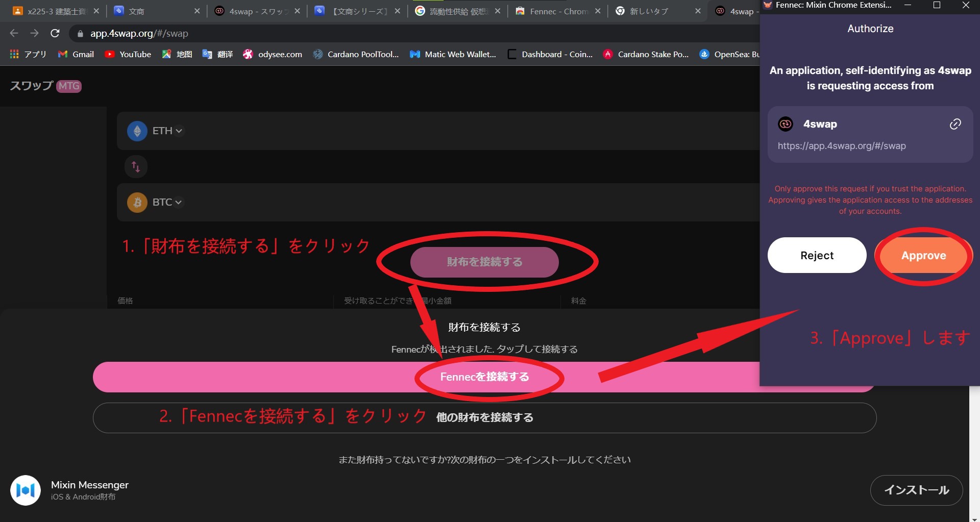Close the 文商 tab
The height and width of the screenshot is (522, 980).
(197, 11)
